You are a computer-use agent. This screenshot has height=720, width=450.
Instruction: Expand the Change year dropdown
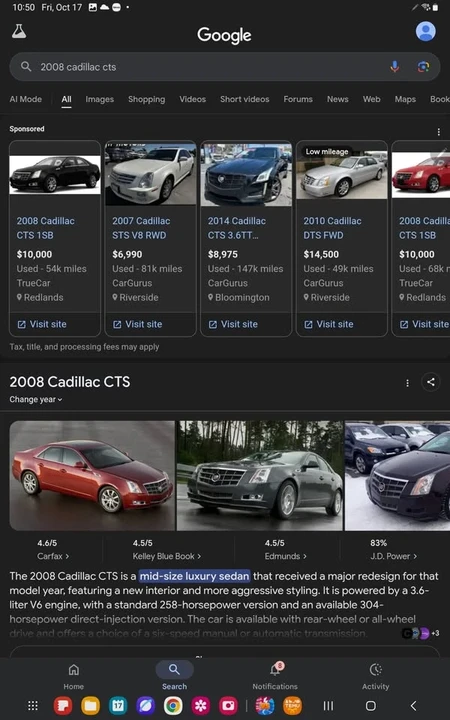pos(36,399)
